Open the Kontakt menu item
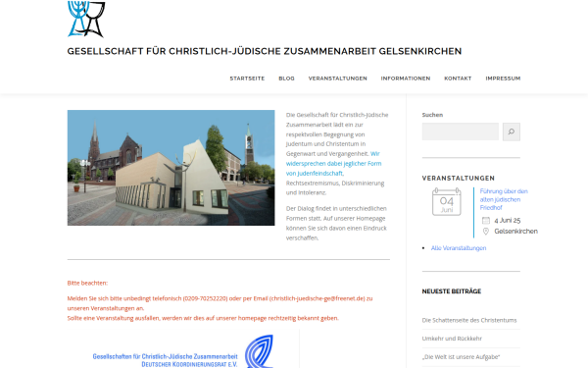Viewport: 588px width, 368px height. click(458, 79)
